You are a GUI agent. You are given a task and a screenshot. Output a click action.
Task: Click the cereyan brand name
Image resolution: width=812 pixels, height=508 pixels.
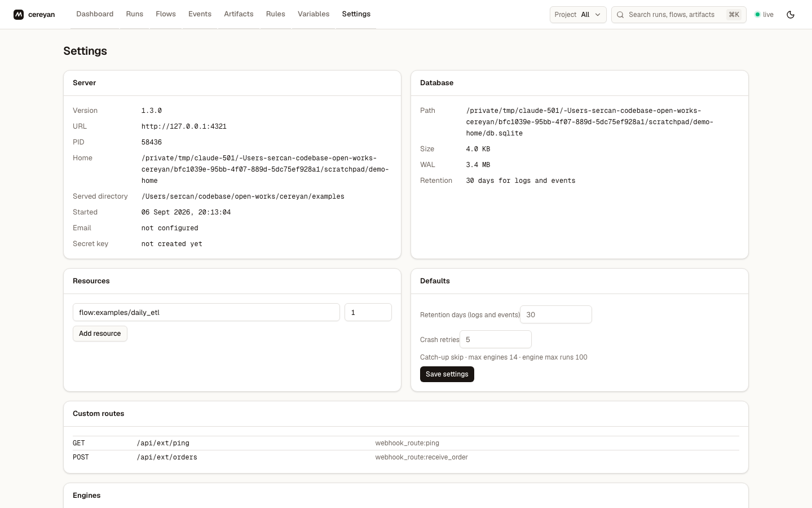pos(42,15)
